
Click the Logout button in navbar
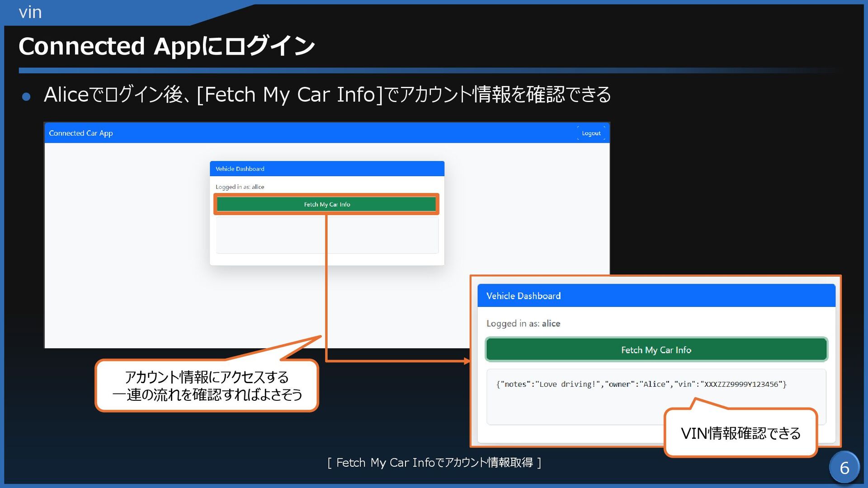[591, 133]
